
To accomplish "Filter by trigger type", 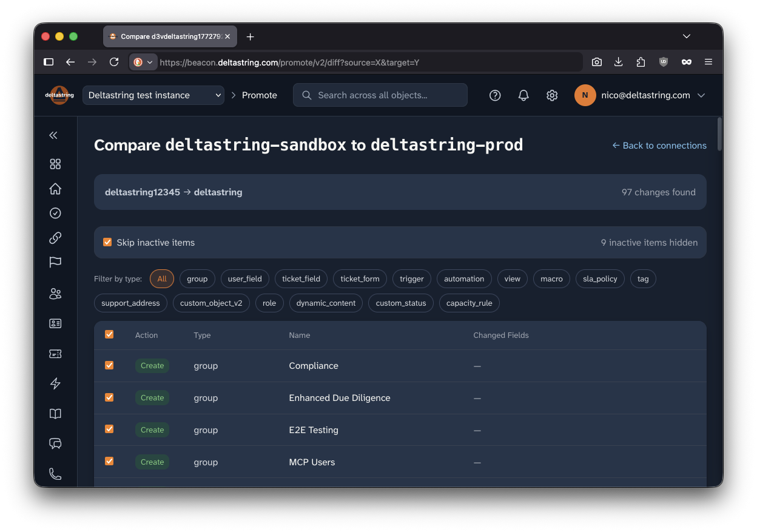I will click(x=412, y=279).
